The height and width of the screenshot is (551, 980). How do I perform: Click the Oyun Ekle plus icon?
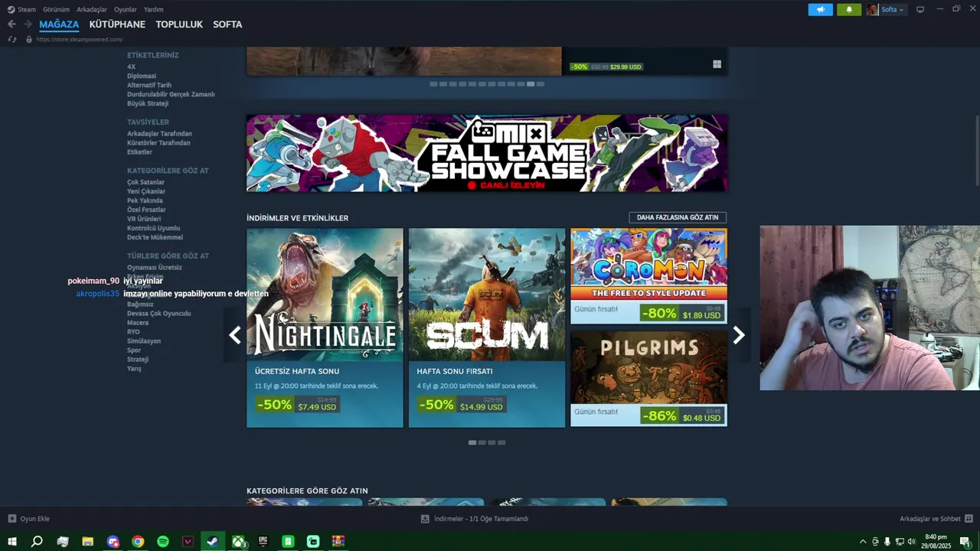12,519
